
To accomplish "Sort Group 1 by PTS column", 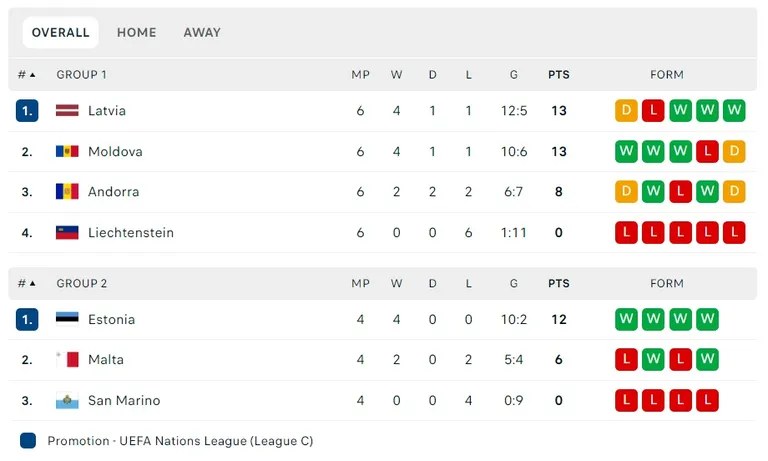I will click(x=559, y=75).
